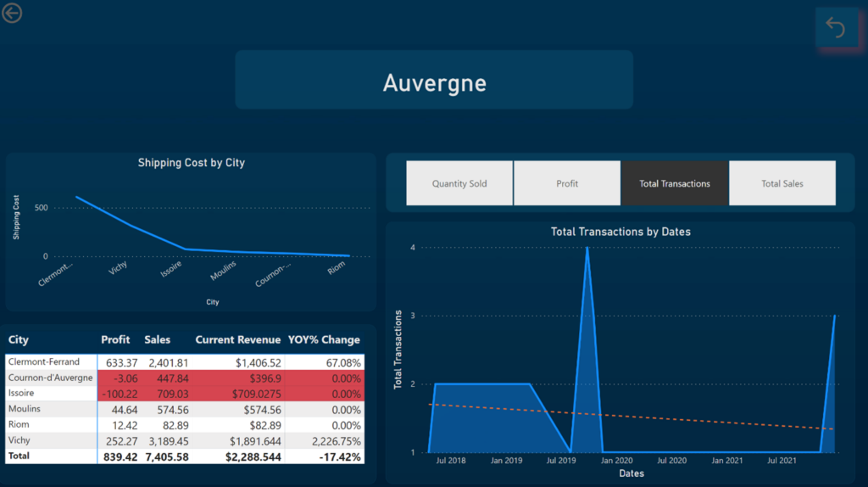The image size is (868, 487).
Task: Switch to Total Transactions view
Action: [x=675, y=183]
